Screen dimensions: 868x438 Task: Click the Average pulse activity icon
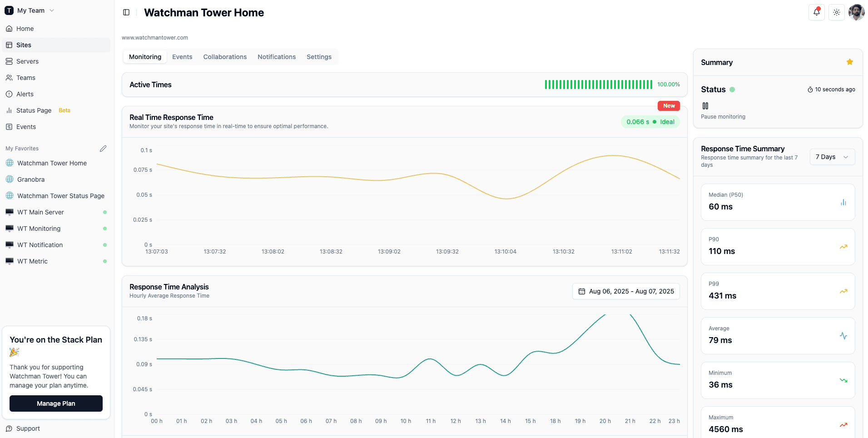pyautogui.click(x=843, y=336)
